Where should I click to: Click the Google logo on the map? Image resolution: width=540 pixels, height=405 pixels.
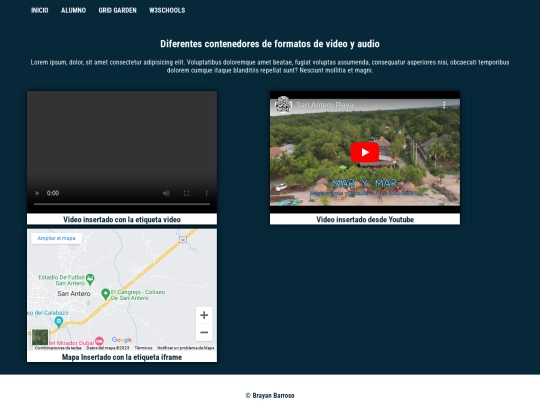[x=122, y=340]
